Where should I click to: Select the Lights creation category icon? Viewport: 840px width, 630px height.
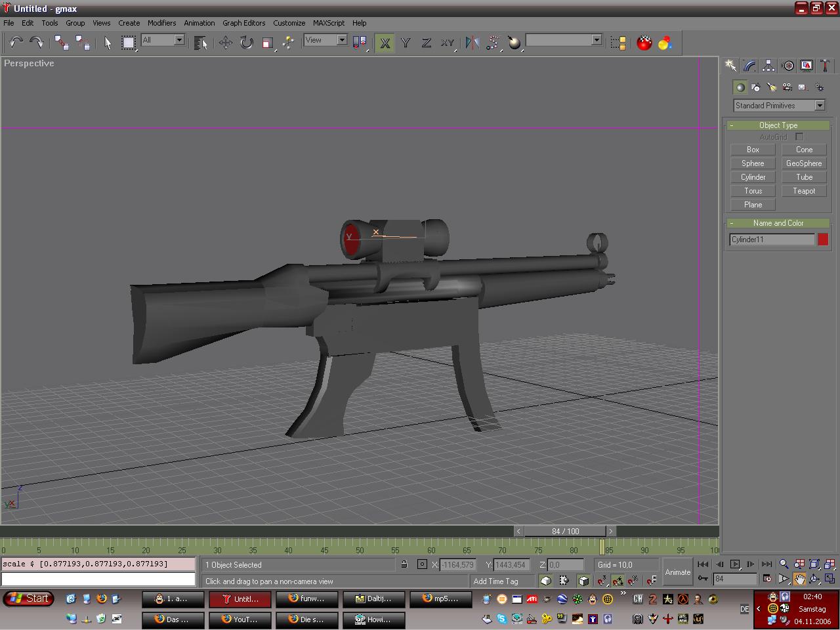(772, 87)
